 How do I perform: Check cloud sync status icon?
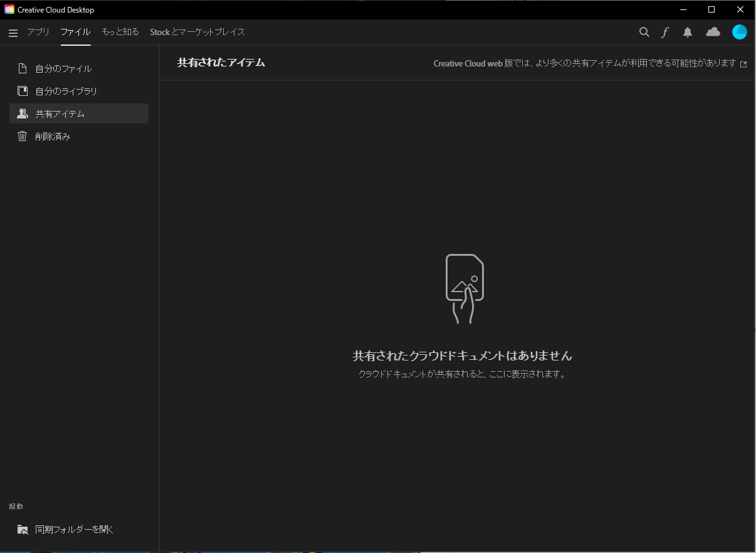[x=713, y=32]
